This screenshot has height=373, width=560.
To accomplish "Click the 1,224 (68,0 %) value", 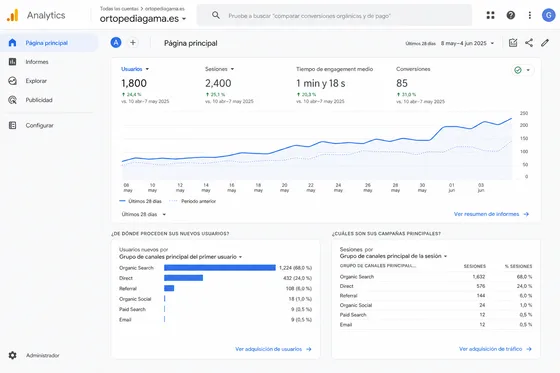I will (295, 268).
